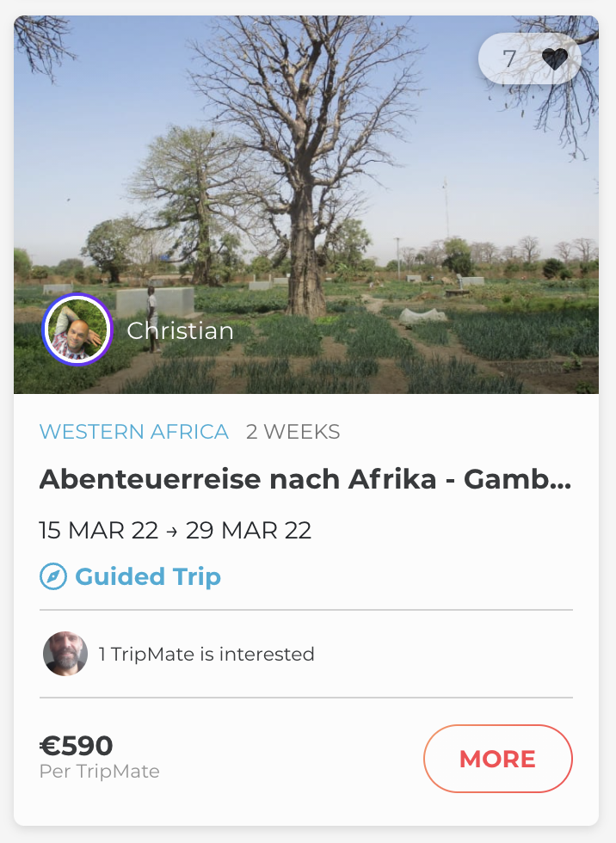Click the host name Christian
Image resolution: width=616 pixels, height=843 pixels.
tap(180, 330)
